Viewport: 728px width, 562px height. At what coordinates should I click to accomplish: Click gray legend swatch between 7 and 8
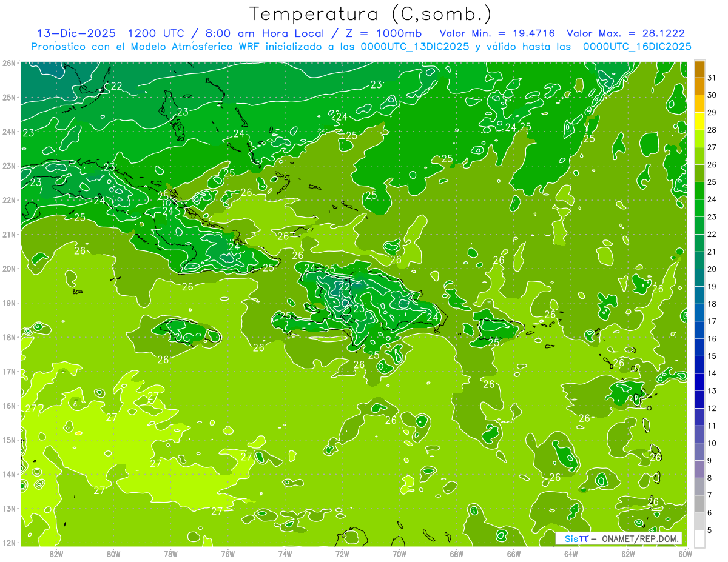tap(699, 486)
